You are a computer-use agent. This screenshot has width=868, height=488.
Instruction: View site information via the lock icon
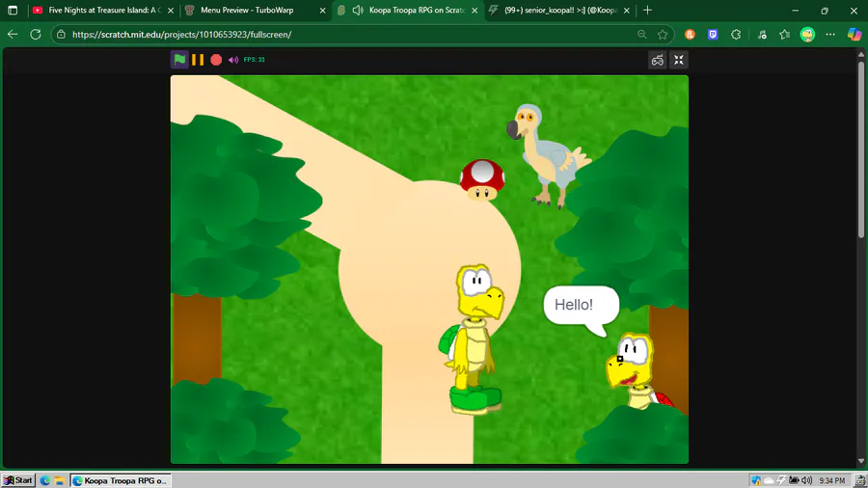point(61,35)
